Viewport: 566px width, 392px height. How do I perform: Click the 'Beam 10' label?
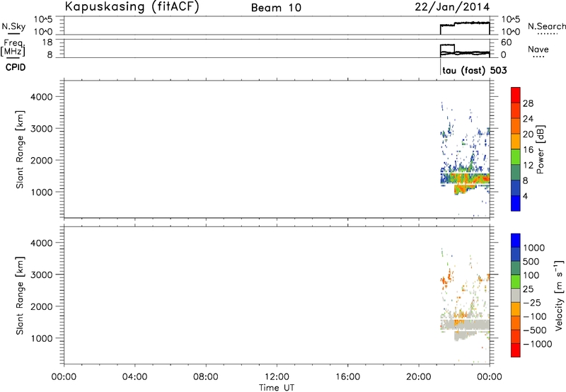pyautogui.click(x=276, y=8)
